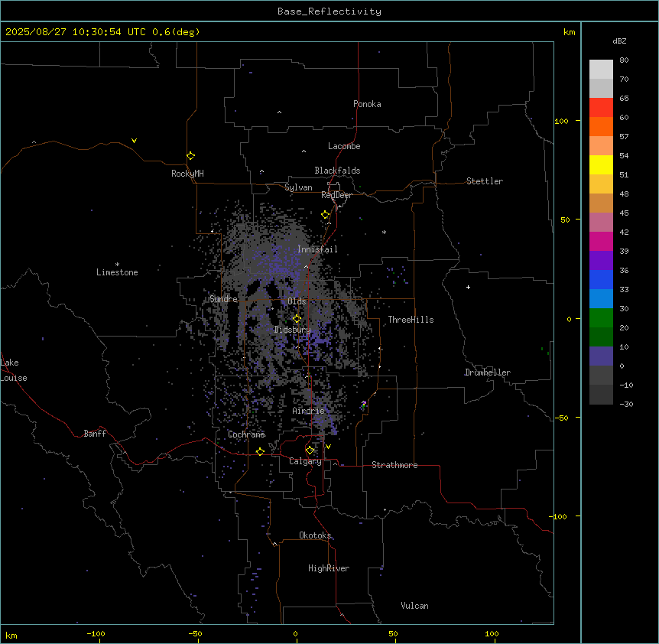Click the Okotoks town label
This screenshot has width=659, height=644.
click(315, 535)
